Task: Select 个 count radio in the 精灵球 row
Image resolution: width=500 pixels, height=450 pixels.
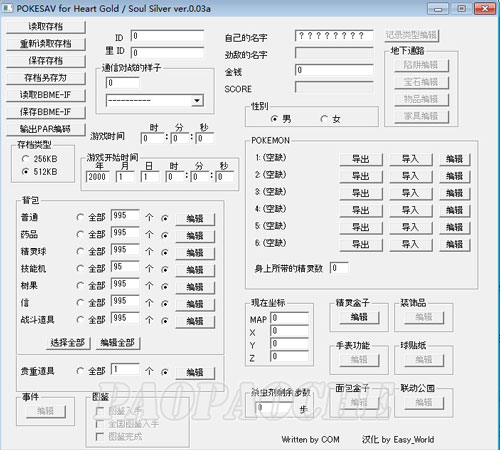Action: coord(164,252)
